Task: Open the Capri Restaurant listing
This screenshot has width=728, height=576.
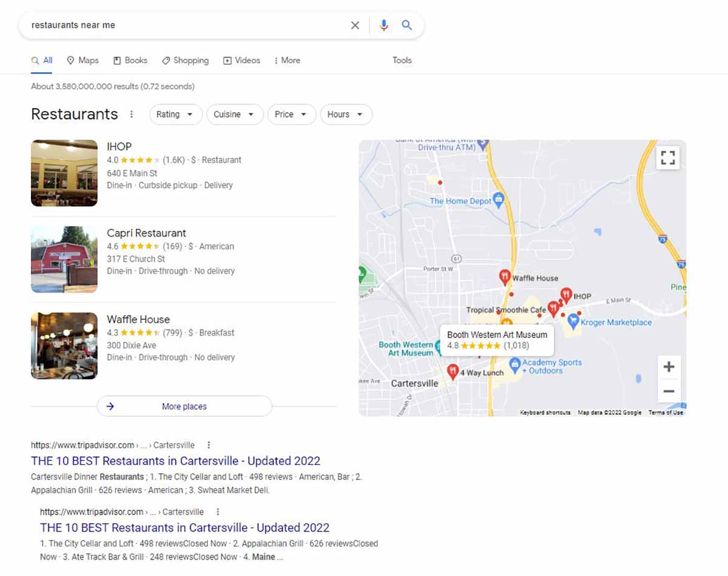Action: click(x=147, y=233)
